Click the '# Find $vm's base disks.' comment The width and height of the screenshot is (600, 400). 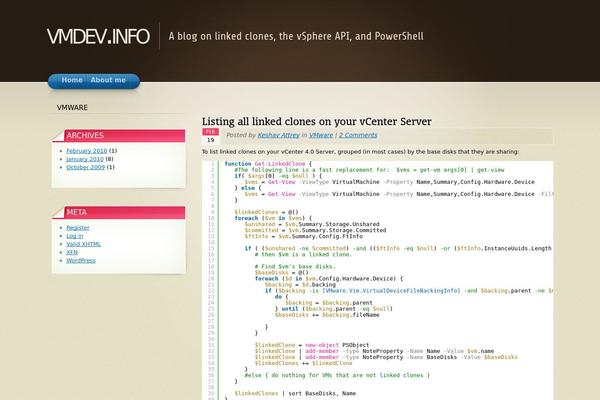[x=295, y=266]
